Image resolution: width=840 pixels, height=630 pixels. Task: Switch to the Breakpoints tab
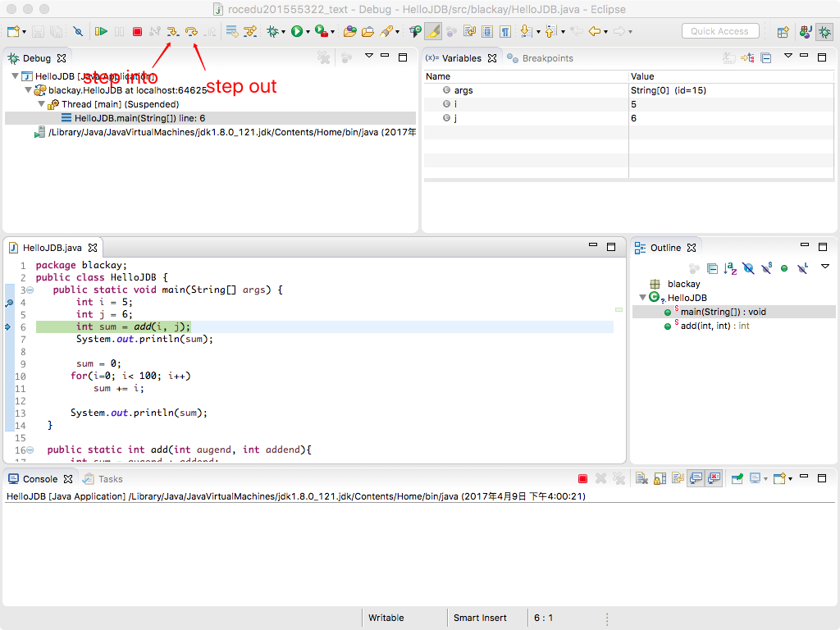tap(540, 58)
